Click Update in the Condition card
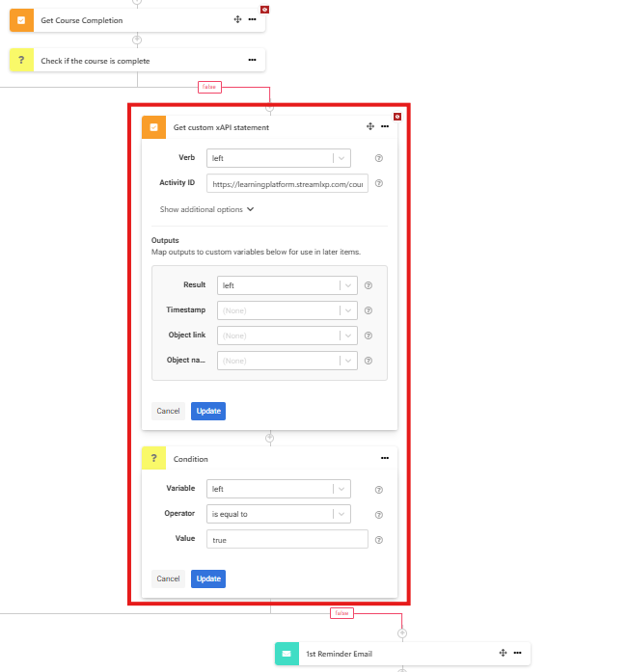This screenshot has height=672, width=628. click(208, 579)
